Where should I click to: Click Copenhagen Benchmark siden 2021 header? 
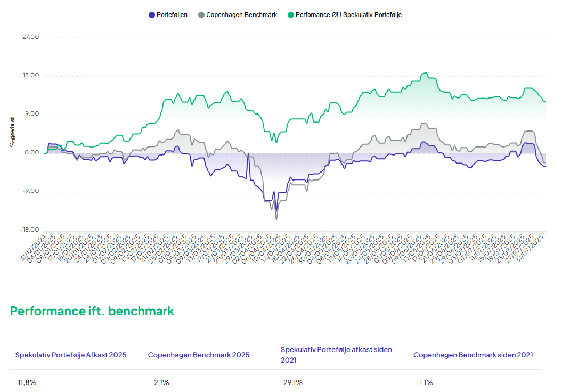click(473, 355)
